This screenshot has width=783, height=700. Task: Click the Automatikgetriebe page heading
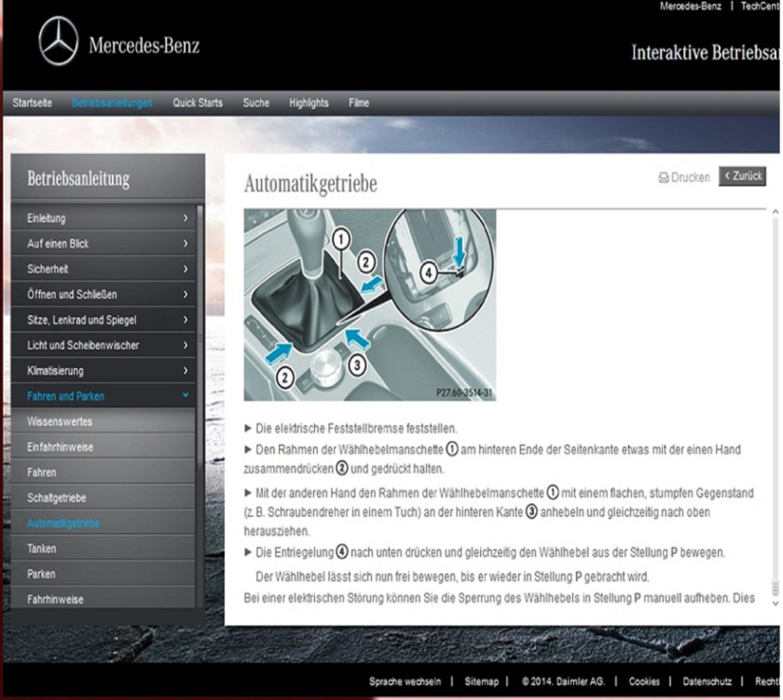pyautogui.click(x=310, y=184)
